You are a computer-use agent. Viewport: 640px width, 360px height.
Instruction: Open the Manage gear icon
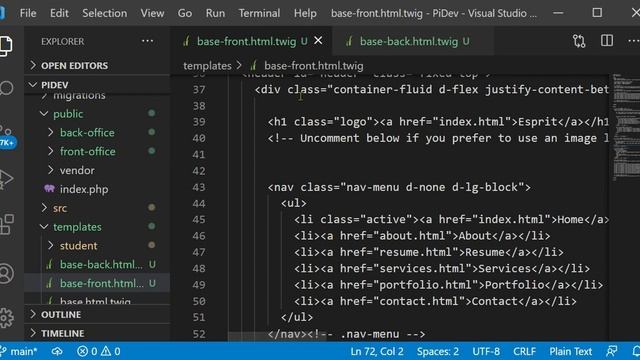tap(6, 318)
